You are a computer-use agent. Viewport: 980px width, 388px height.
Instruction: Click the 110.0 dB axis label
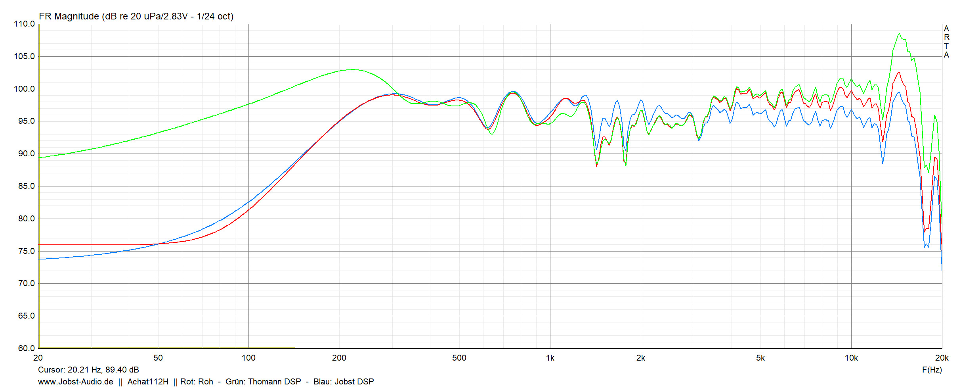pyautogui.click(x=24, y=24)
